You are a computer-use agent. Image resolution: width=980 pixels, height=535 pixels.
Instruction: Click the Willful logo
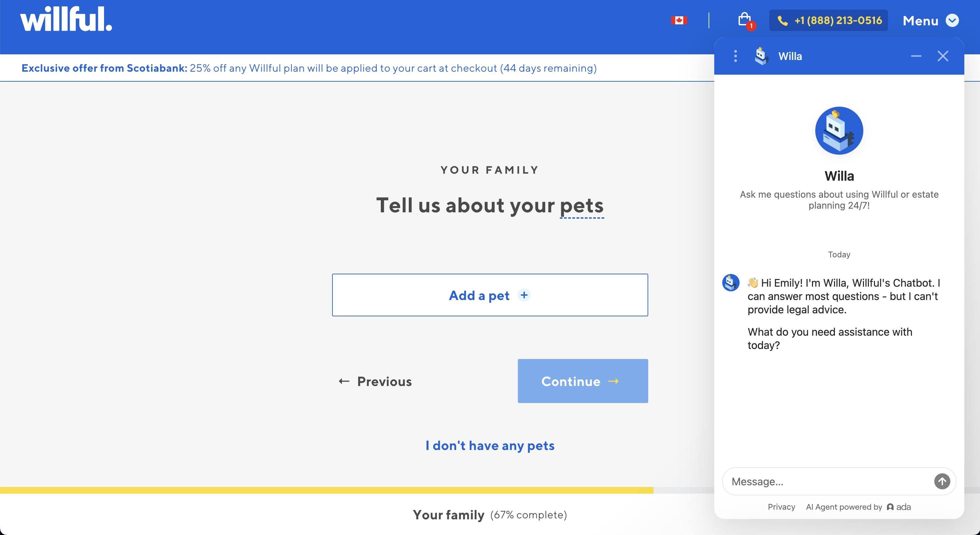pos(66,19)
